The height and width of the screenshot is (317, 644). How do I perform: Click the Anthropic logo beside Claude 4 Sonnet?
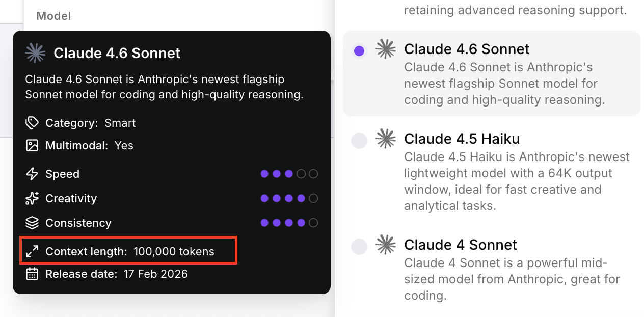[386, 245]
